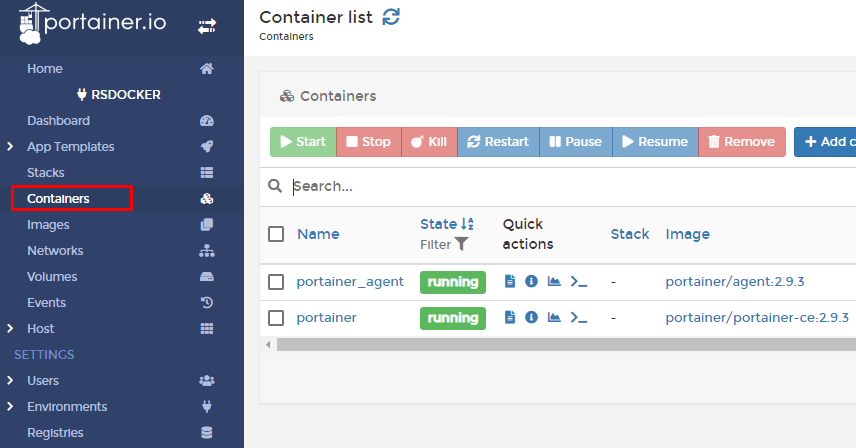Click the Networks sitemap icon

(x=206, y=251)
